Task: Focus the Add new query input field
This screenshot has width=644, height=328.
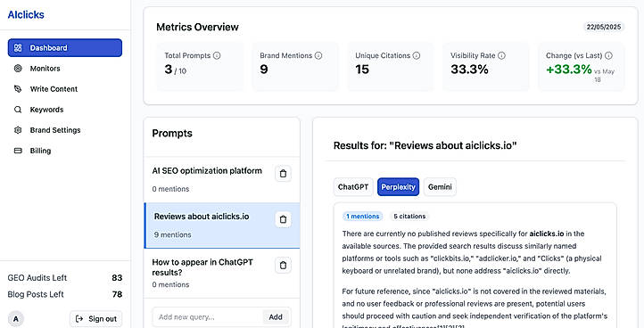Action: point(208,317)
